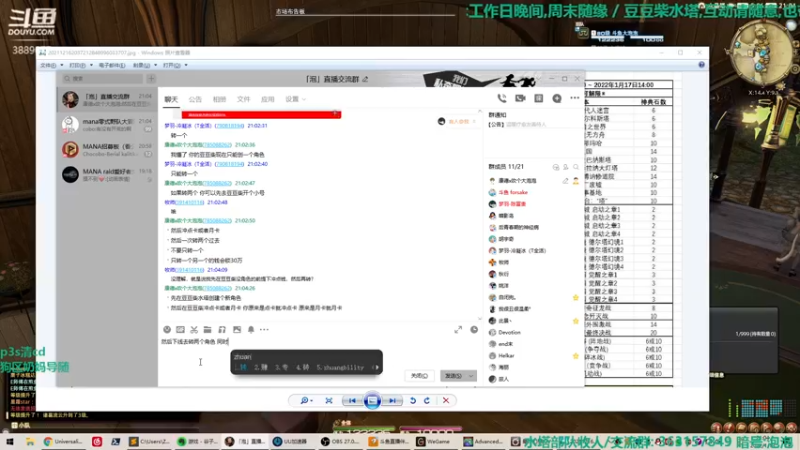The width and height of the screenshot is (800, 450).
Task: Open the zoom magnifier dropdown in photo viewer
Action: [307, 401]
